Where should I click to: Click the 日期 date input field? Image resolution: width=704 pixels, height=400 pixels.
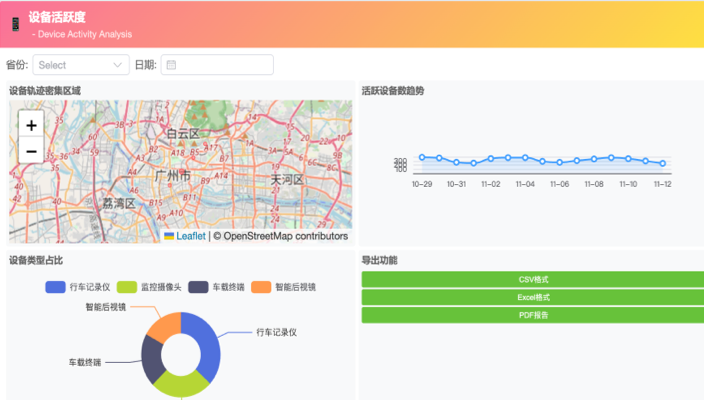pos(217,65)
